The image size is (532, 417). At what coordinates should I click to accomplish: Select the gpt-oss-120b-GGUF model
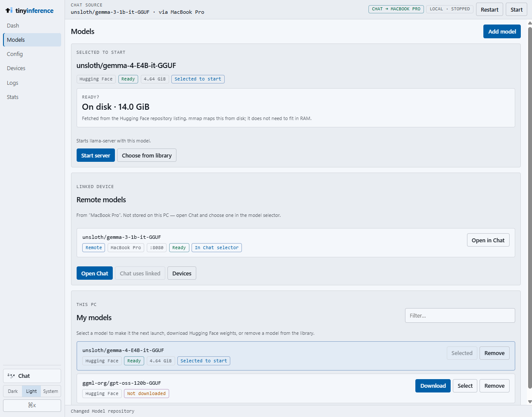465,386
